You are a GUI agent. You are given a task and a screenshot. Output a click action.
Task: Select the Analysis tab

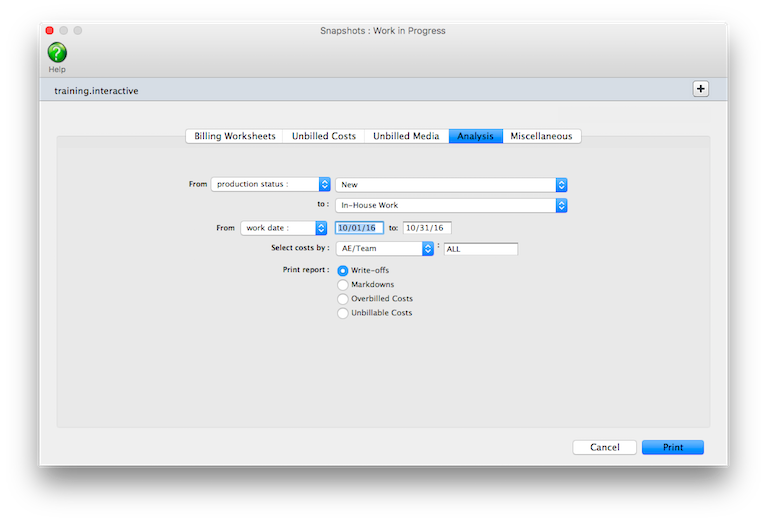pyautogui.click(x=476, y=136)
